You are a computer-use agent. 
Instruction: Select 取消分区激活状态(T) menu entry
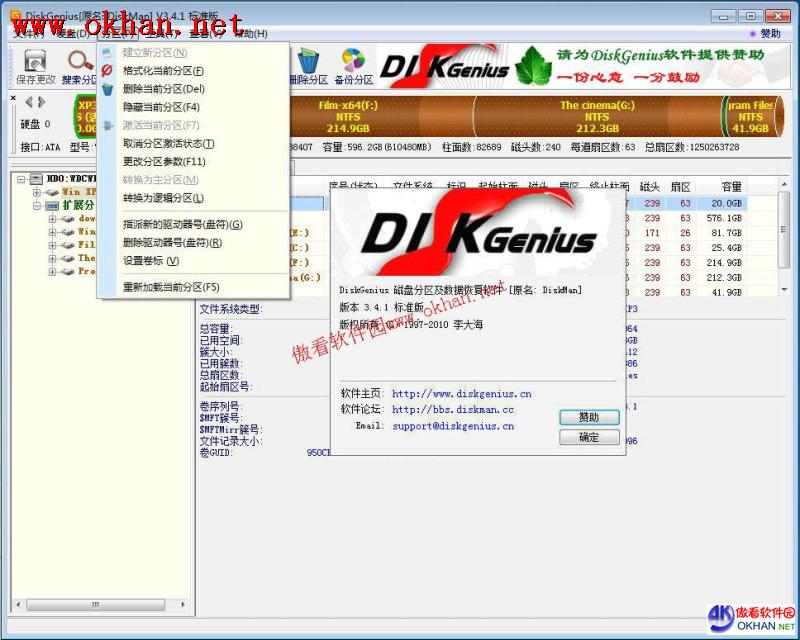pyautogui.click(x=193, y=144)
